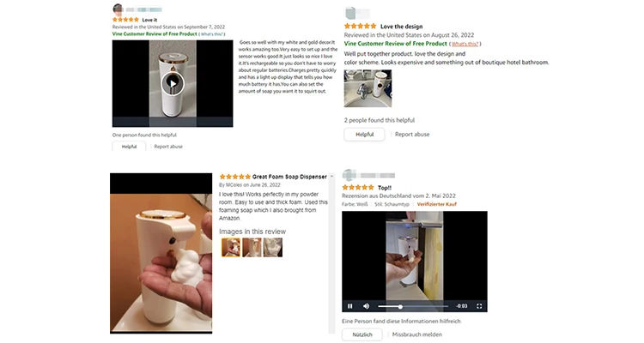Select first foam image thumbnail

point(231,248)
